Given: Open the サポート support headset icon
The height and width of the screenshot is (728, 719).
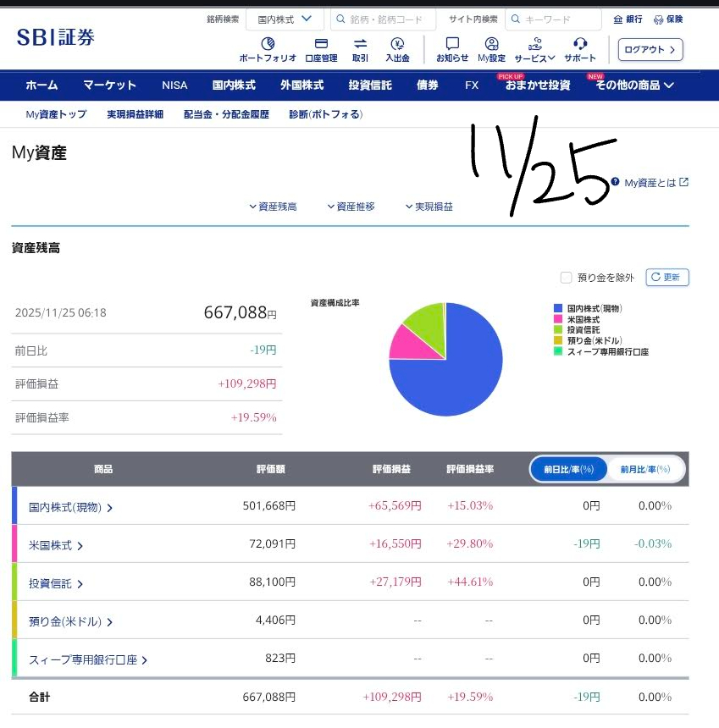Looking at the screenshot, I should coord(580,44).
